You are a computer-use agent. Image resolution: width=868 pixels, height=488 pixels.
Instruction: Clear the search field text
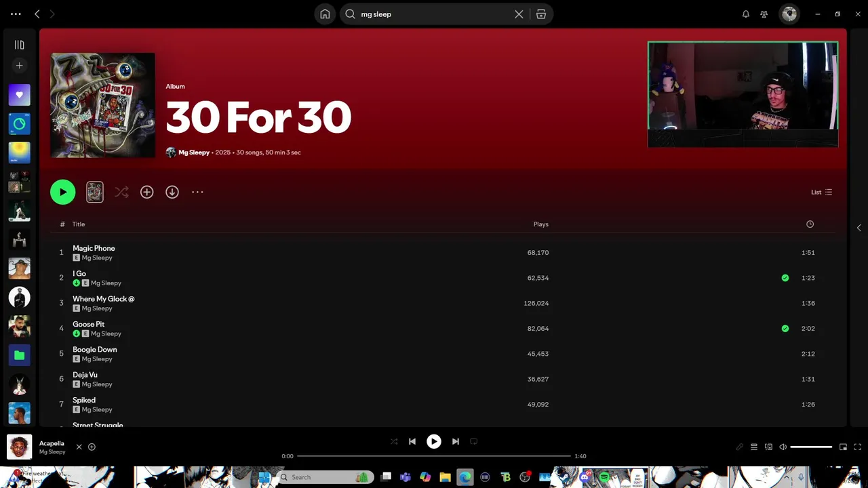click(x=519, y=14)
